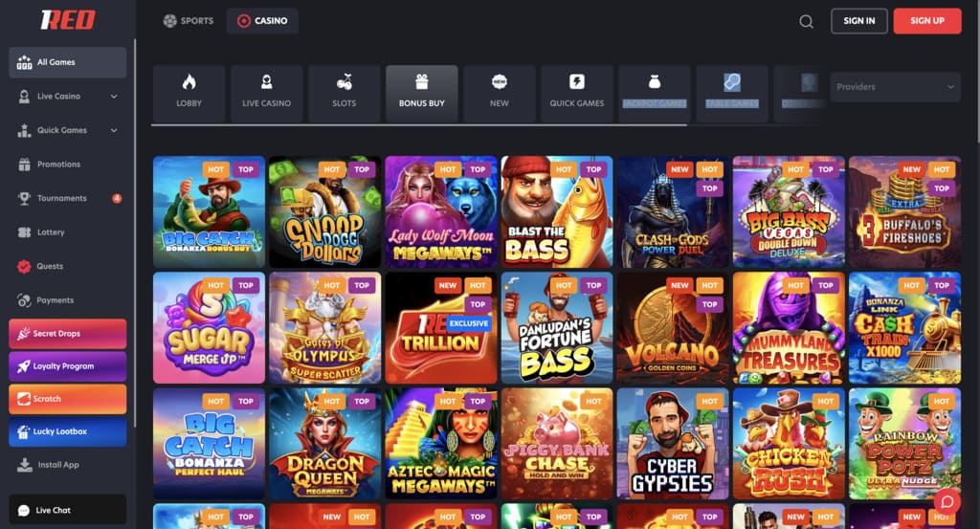The width and height of the screenshot is (980, 529).
Task: Click the sidebar vertical scrollbar
Action: tap(134, 233)
